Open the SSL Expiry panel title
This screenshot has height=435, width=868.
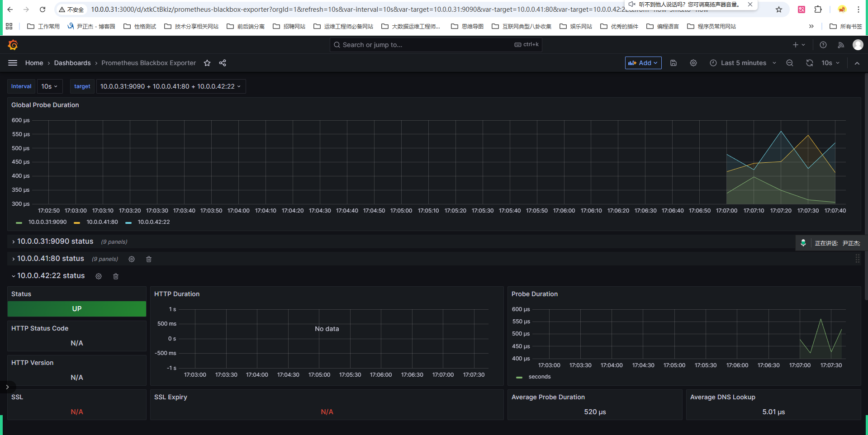pos(171,397)
